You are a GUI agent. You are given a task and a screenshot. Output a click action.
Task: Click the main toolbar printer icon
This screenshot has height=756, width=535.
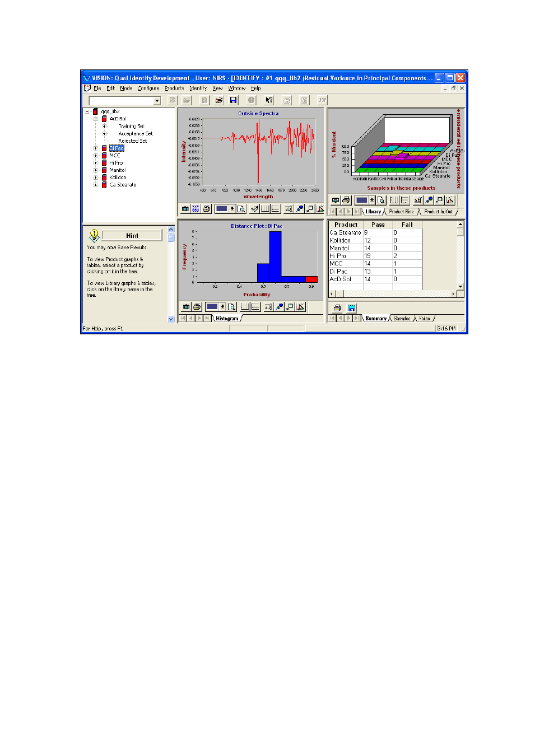click(x=287, y=100)
